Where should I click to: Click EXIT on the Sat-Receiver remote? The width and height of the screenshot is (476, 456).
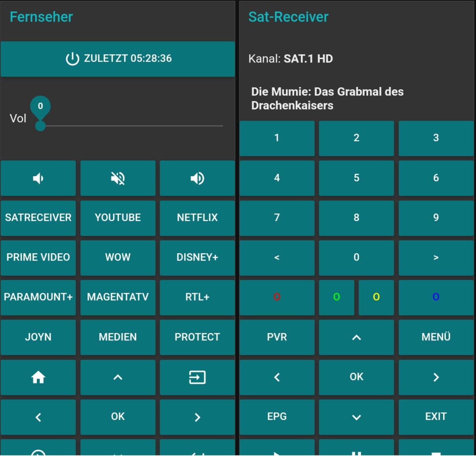coord(436,417)
